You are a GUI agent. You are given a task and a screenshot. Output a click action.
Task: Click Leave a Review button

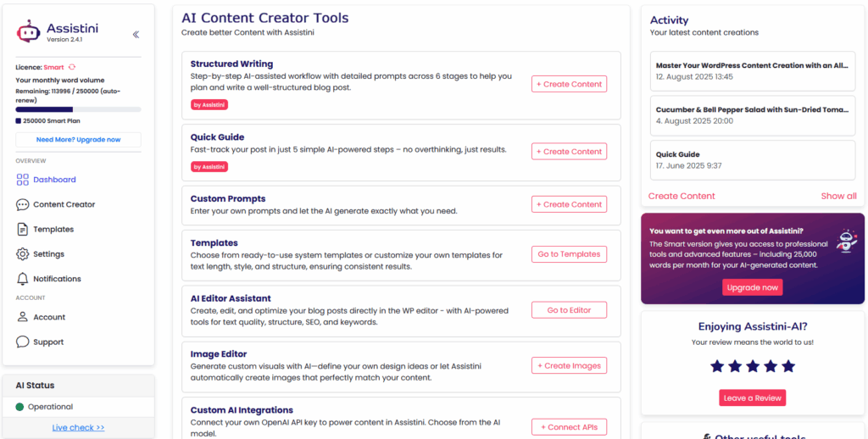753,397
